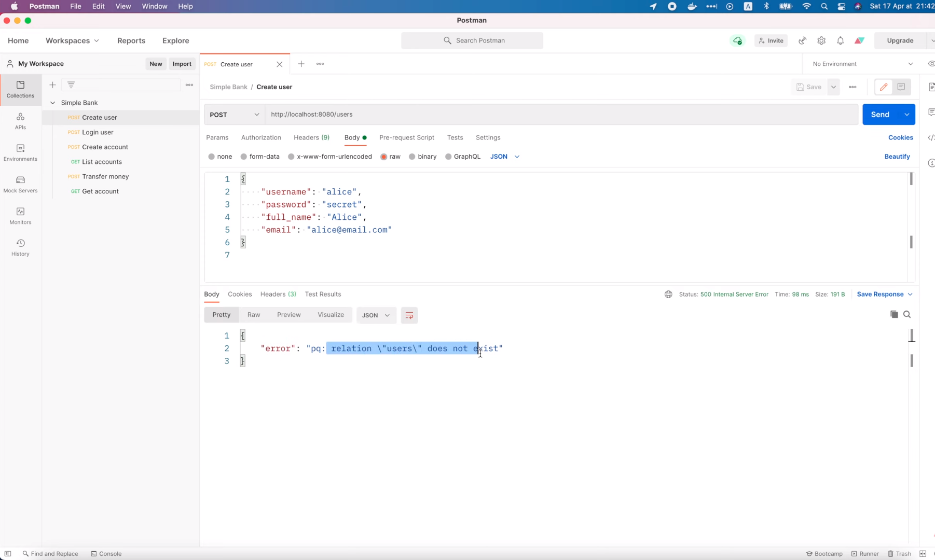
Task: Click the plus icon to create a collection
Action: [x=52, y=85]
